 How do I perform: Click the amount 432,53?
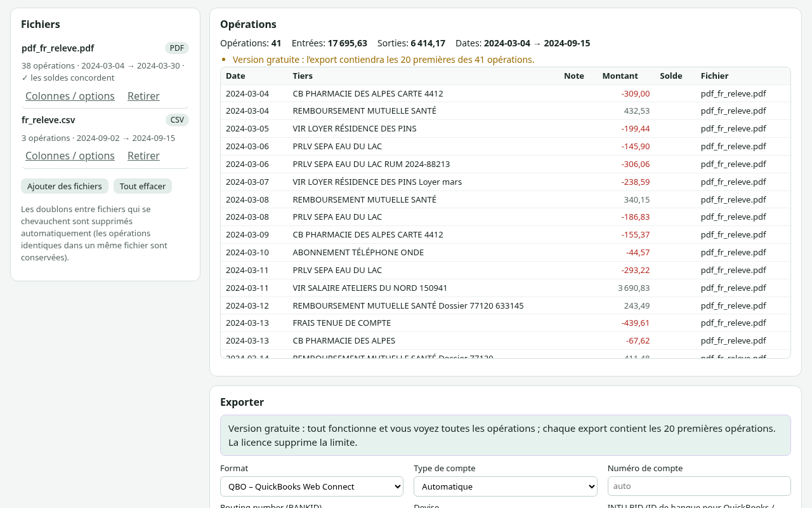pyautogui.click(x=637, y=110)
